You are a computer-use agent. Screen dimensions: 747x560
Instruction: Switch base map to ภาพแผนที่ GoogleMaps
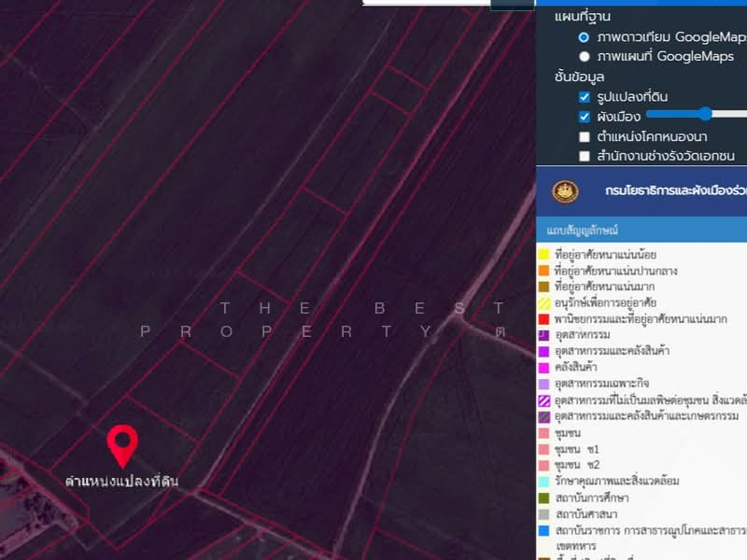point(585,55)
